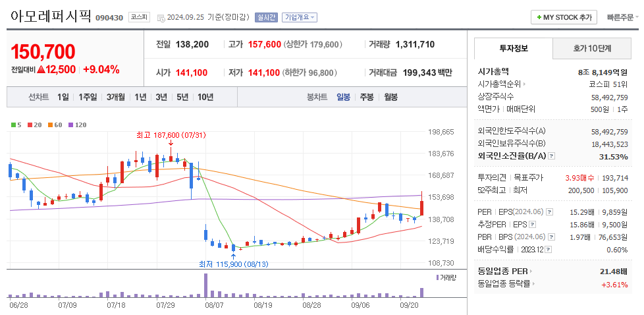Click the +3.61% 동일업종 등락률 value
This screenshot has width=644, height=315.
point(614,284)
